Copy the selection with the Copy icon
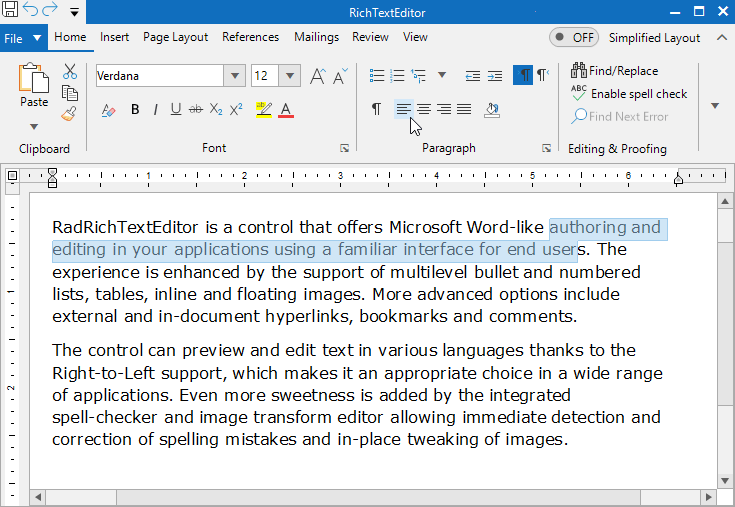This screenshot has height=507, width=735. tap(70, 93)
